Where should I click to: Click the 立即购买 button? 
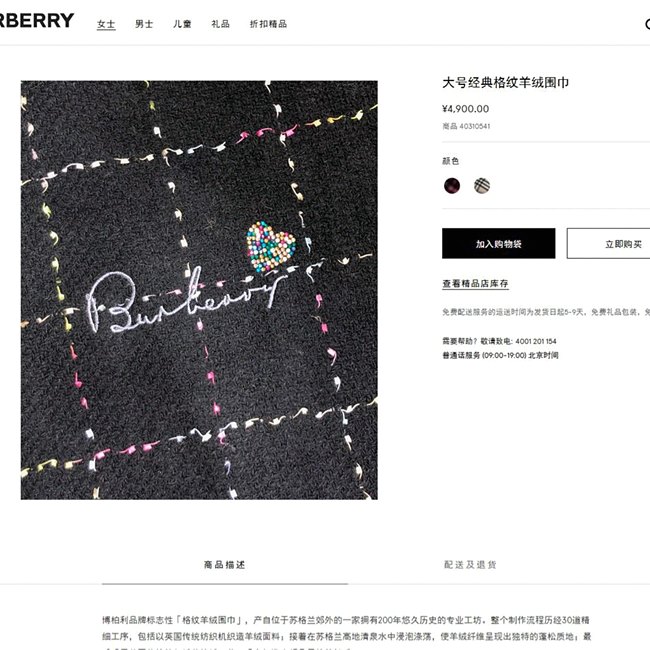[609, 243]
